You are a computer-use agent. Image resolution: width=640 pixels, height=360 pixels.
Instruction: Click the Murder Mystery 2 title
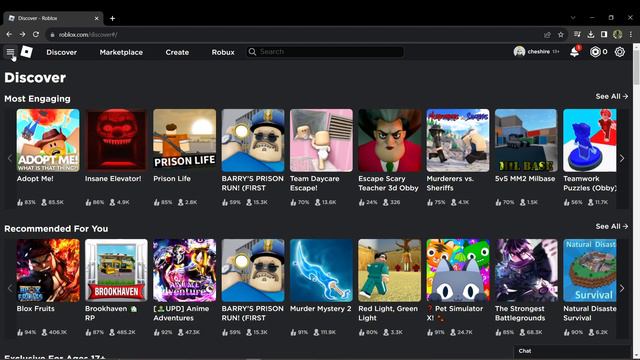point(320,309)
